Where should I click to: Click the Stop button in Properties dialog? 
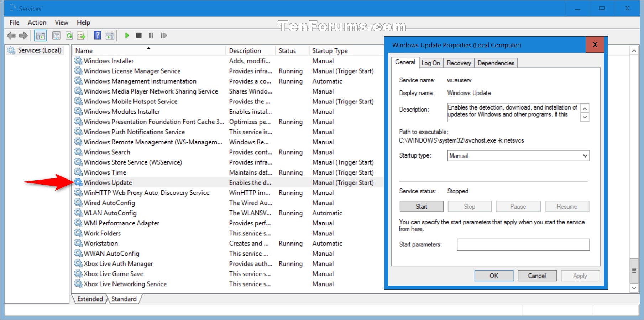470,207
